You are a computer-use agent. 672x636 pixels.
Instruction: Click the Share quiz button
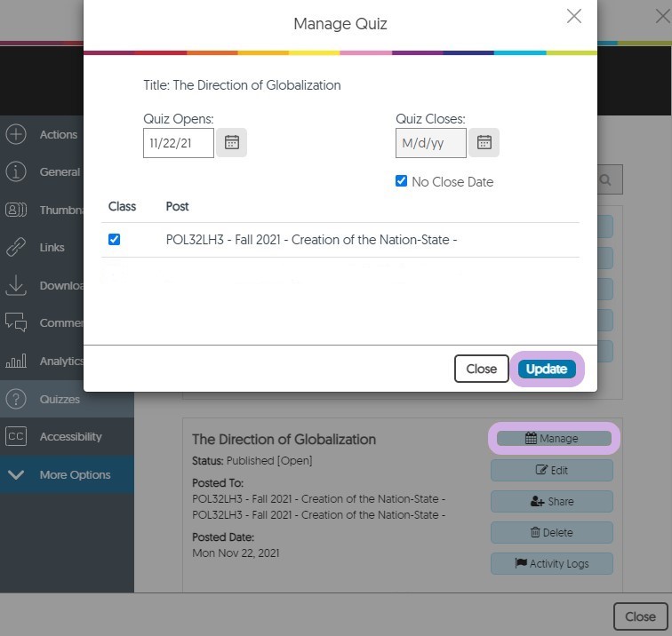point(552,502)
